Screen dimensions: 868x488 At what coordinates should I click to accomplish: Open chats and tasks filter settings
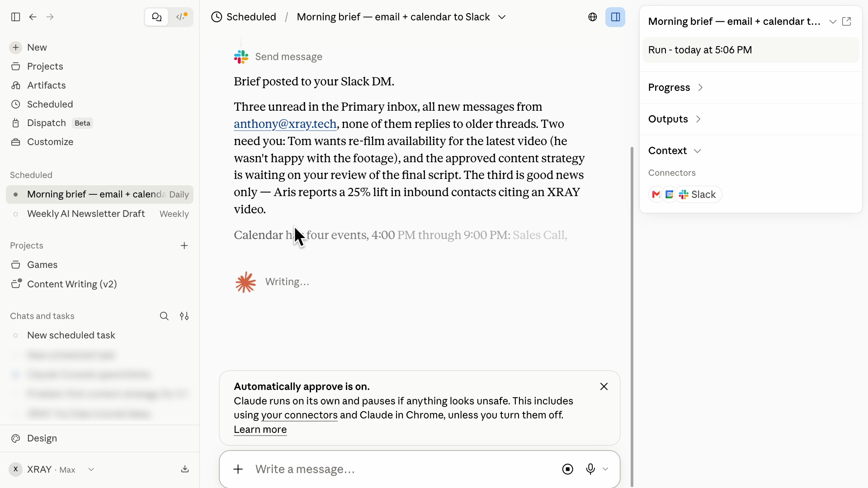(184, 316)
